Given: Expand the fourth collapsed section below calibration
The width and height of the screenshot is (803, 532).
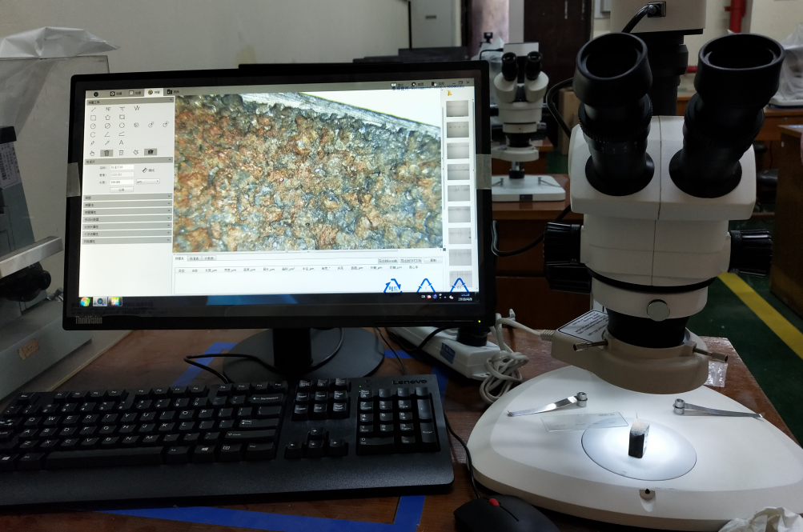Looking at the screenshot, I should [127, 219].
